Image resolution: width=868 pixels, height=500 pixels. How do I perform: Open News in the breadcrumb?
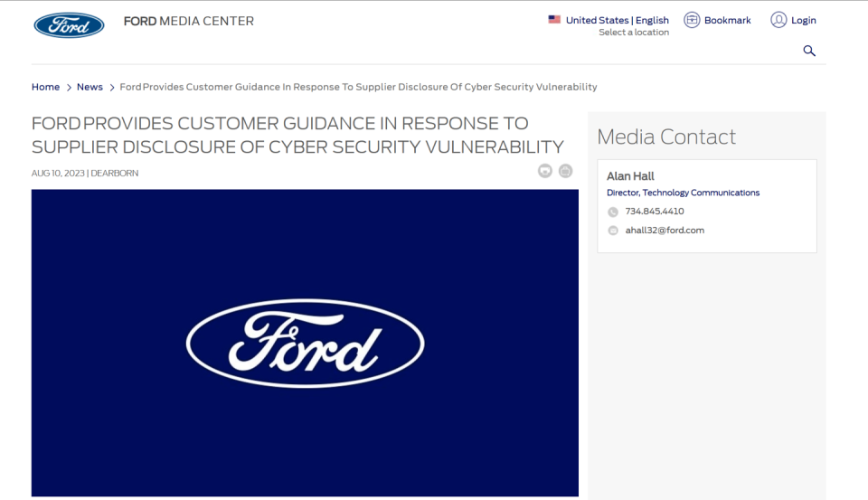click(90, 87)
